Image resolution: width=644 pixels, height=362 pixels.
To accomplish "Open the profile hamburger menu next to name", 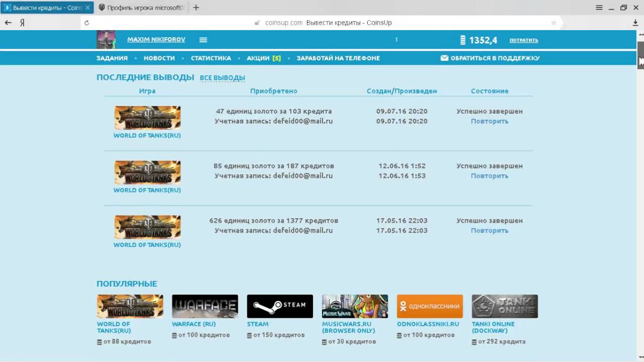I will tap(203, 40).
